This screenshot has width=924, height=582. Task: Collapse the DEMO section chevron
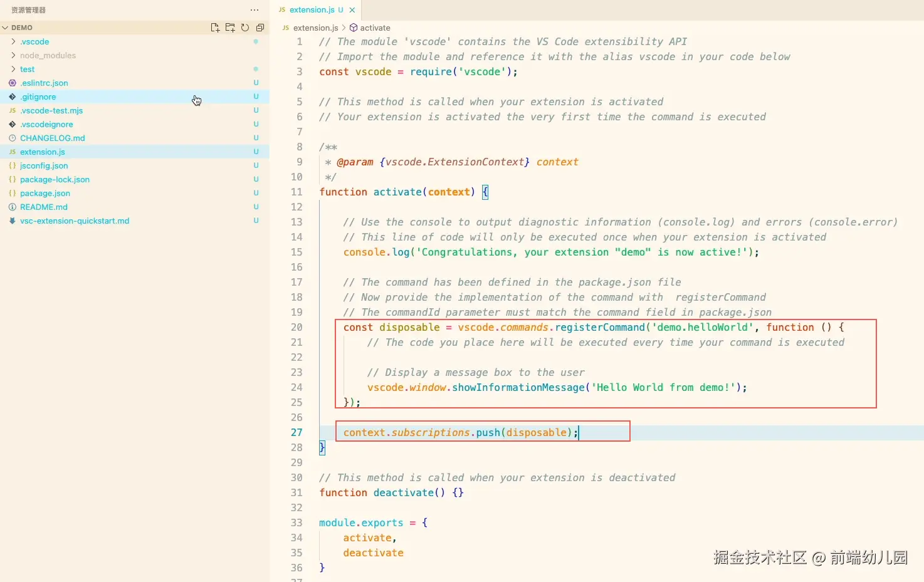(x=5, y=28)
